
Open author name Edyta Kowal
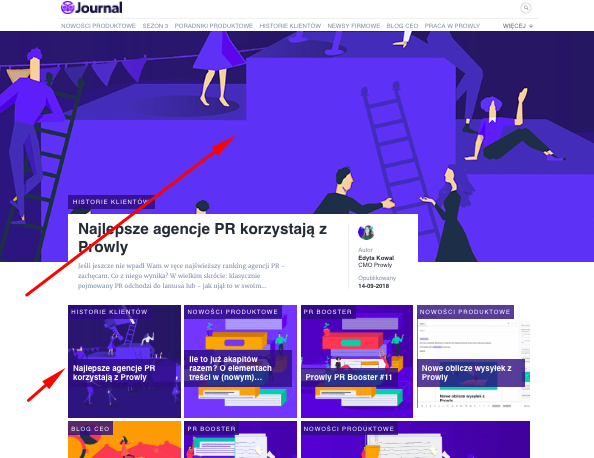point(376,258)
